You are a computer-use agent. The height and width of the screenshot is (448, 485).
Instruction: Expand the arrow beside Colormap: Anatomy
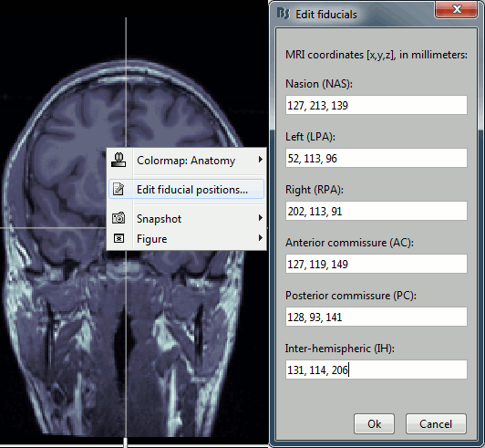[261, 160]
